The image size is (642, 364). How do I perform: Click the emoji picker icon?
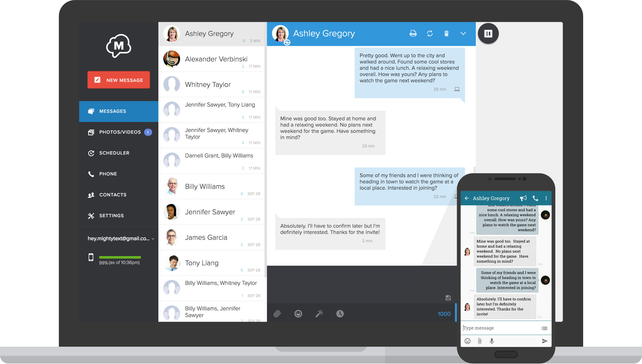(x=299, y=314)
